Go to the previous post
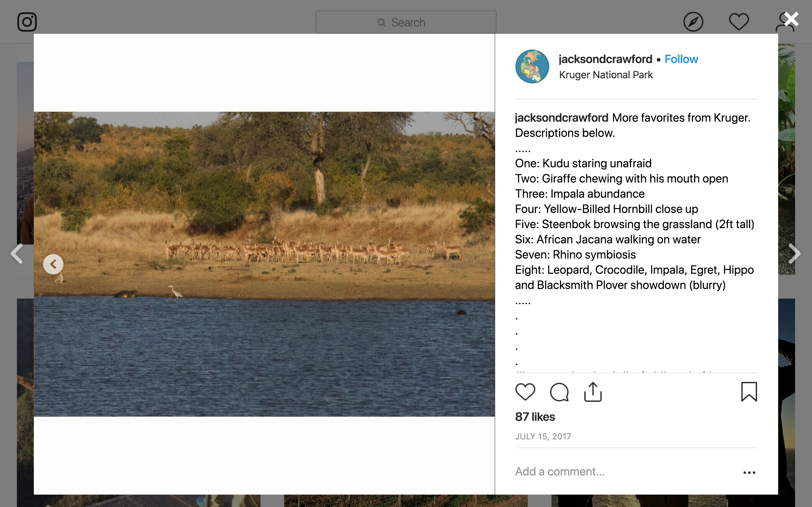 [17, 253]
